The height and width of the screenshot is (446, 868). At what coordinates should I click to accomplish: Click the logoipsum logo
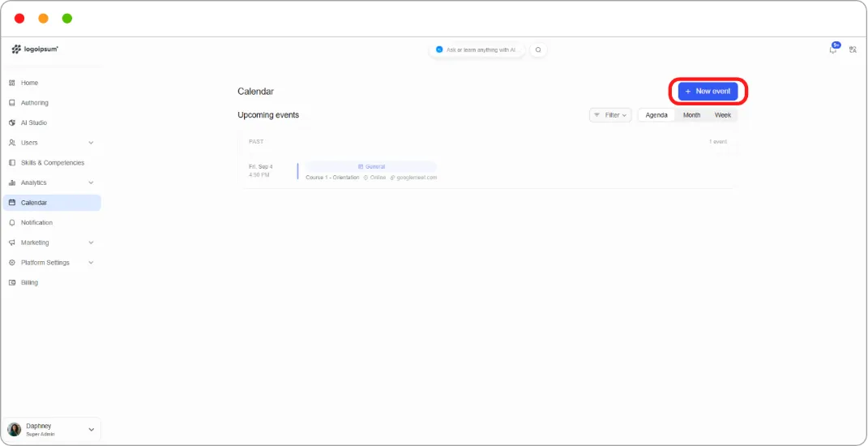pos(35,49)
